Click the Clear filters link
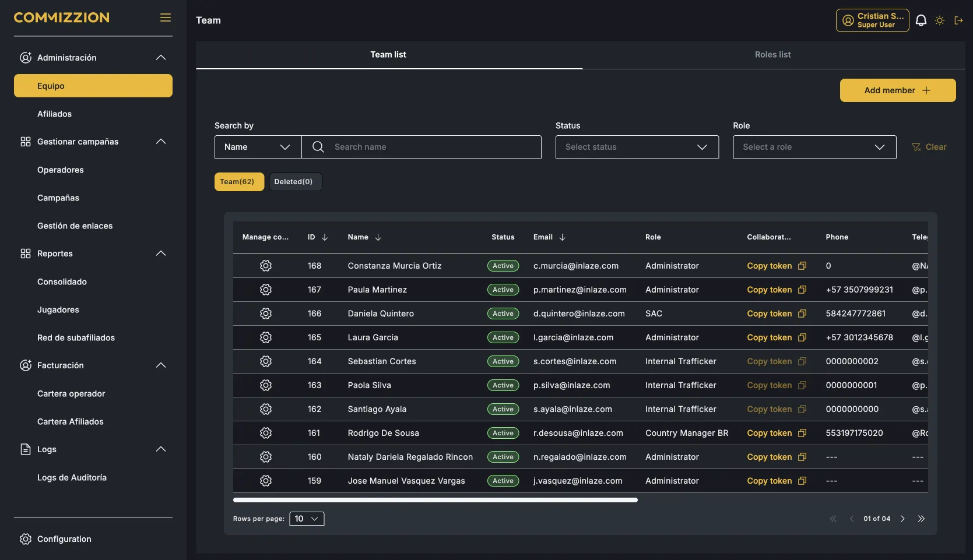Viewport: 973px width, 560px height. 929,147
